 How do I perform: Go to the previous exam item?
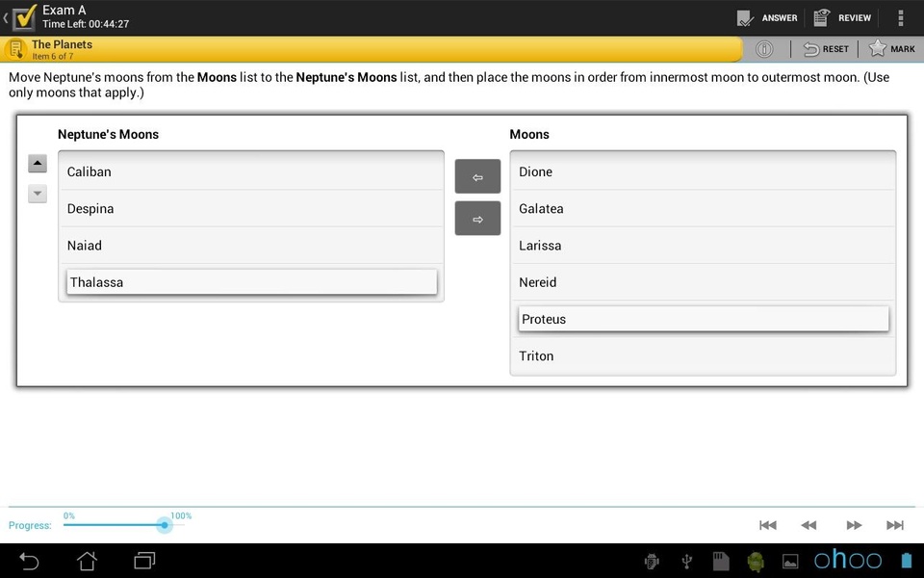[x=808, y=525]
